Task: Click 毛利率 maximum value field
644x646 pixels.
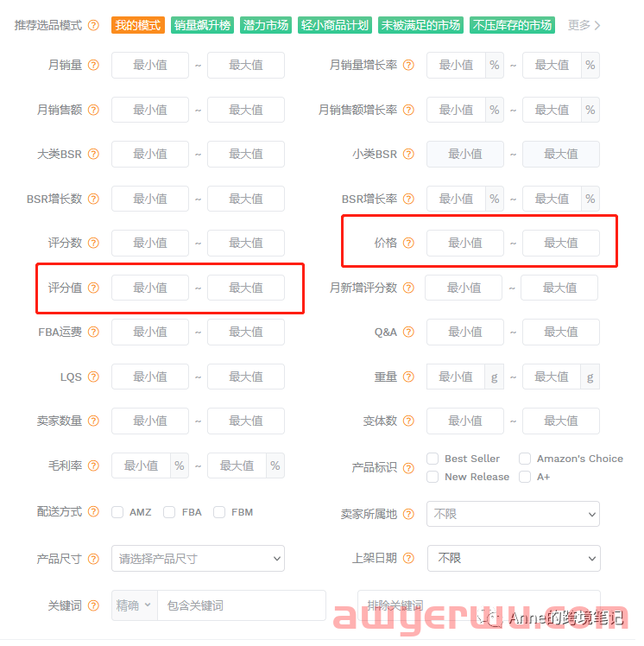Action: tap(237, 466)
